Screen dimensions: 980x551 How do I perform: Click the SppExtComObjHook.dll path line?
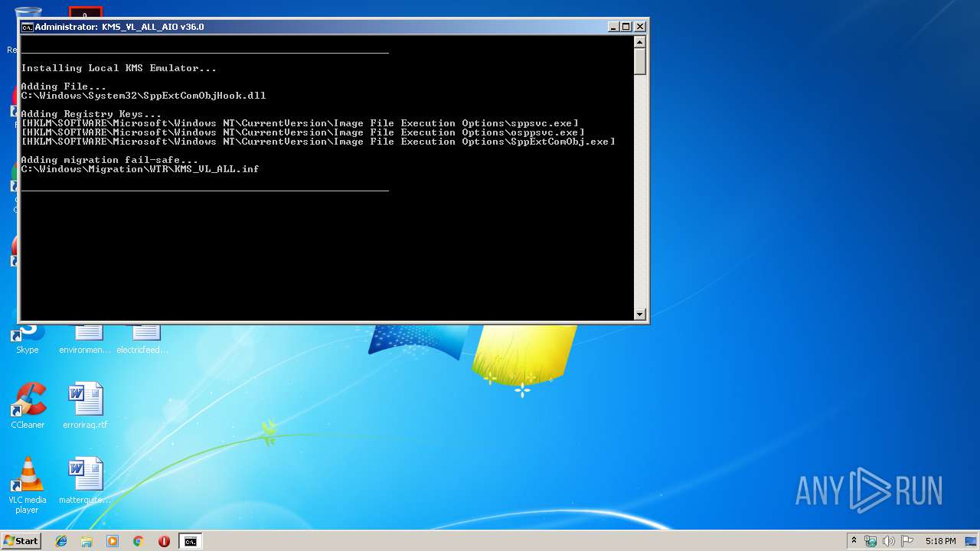pos(143,96)
